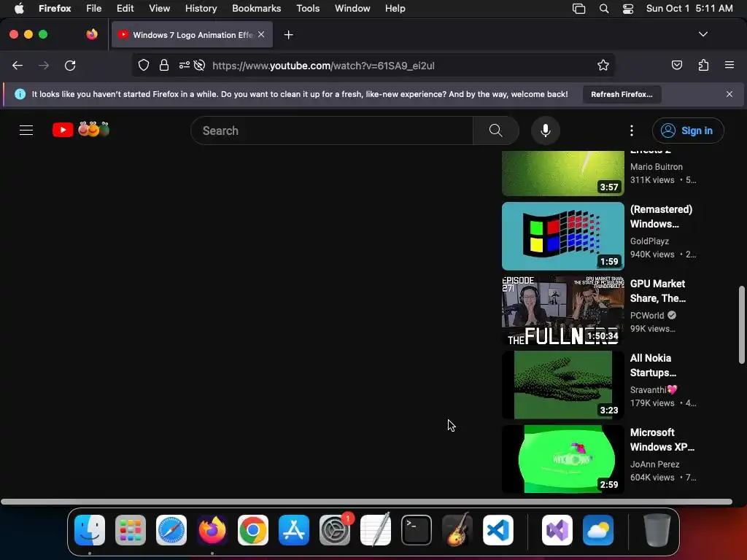747x560 pixels.
Task: Click the Sign in button
Action: coord(688,131)
